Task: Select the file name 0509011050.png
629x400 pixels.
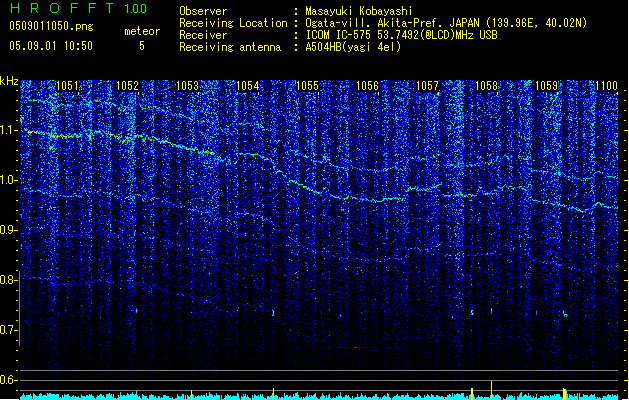Action: (x=51, y=26)
